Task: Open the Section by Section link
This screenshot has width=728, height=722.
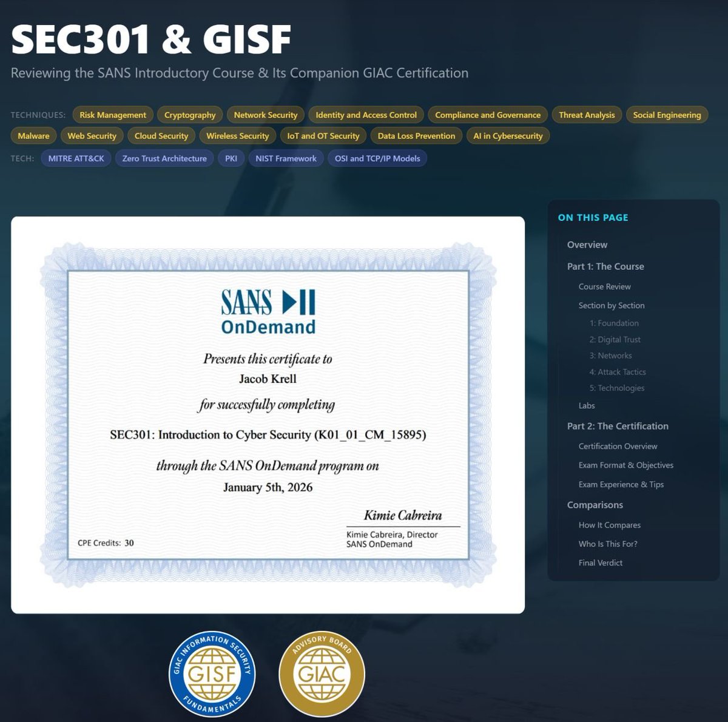Action: click(x=612, y=305)
